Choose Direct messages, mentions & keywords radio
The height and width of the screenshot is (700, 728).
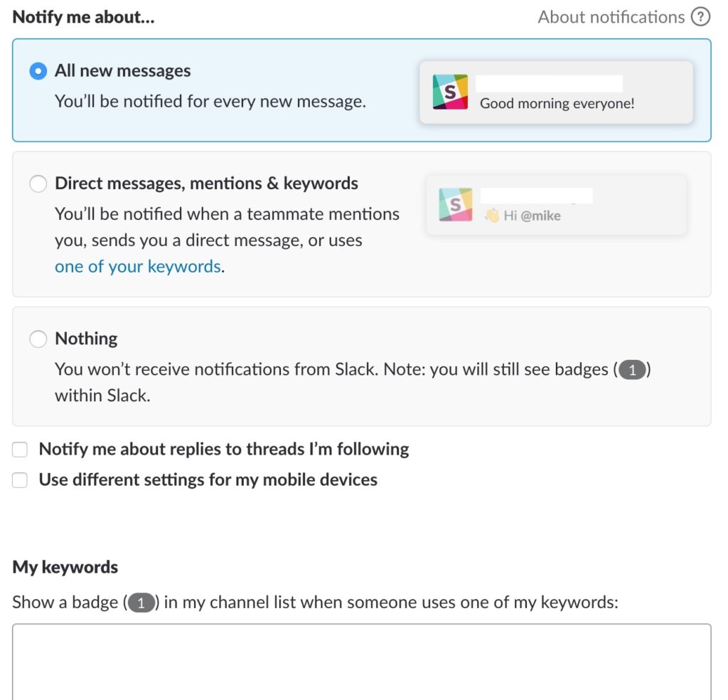[38, 184]
